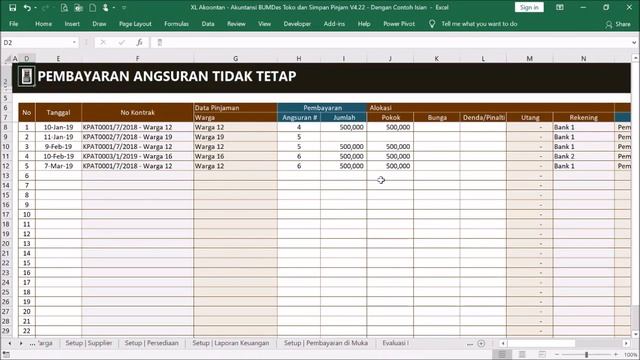
Task: Switch to Setup | Pembayaran di Muka sheet
Action: point(326,343)
